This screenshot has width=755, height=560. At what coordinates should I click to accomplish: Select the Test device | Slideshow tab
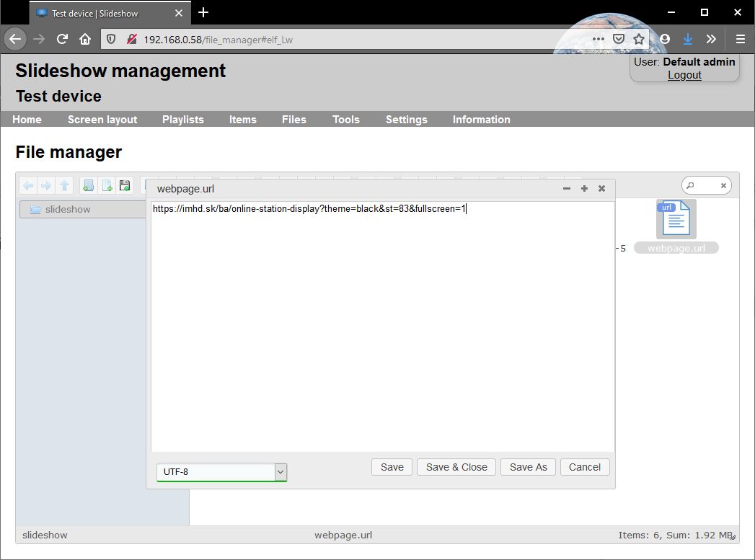point(110,13)
